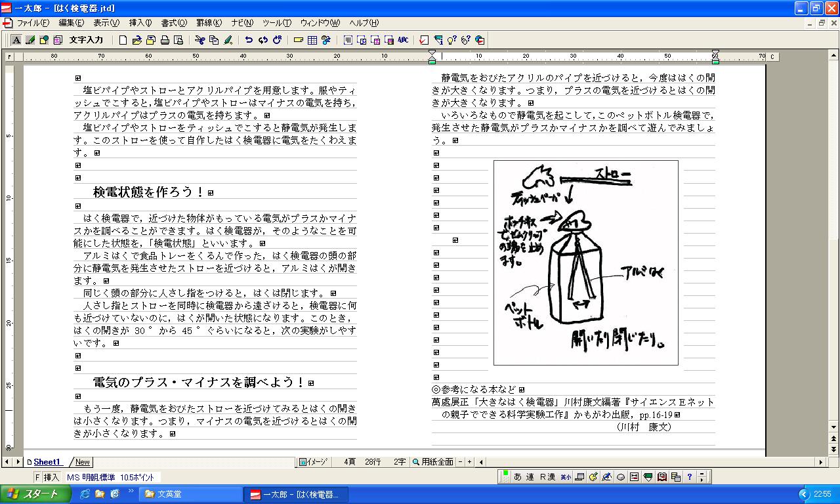Launch Internet Explorer from quick launch
The height and width of the screenshot is (504, 840).
85,494
